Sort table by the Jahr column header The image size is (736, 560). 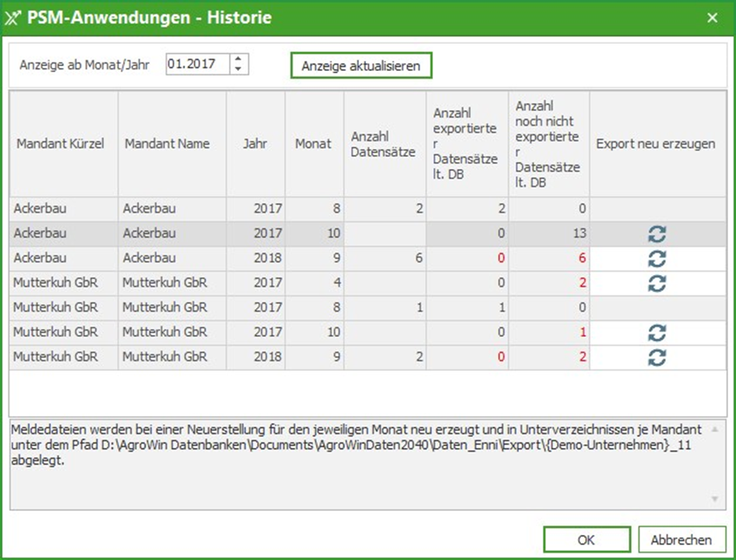coord(255,144)
